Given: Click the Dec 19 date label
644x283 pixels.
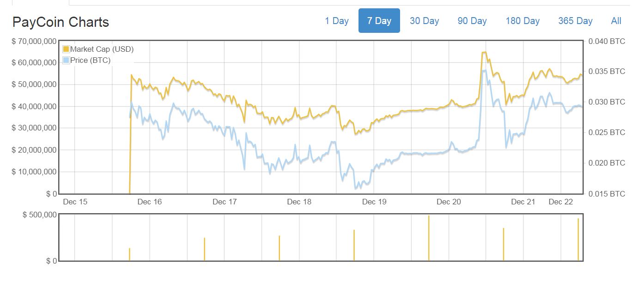Looking at the screenshot, I should click(x=374, y=202).
